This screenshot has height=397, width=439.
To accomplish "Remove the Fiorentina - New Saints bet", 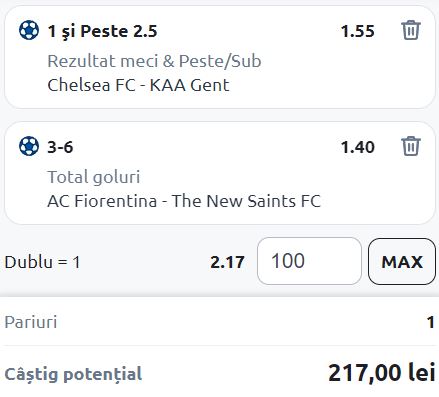I will (411, 146).
